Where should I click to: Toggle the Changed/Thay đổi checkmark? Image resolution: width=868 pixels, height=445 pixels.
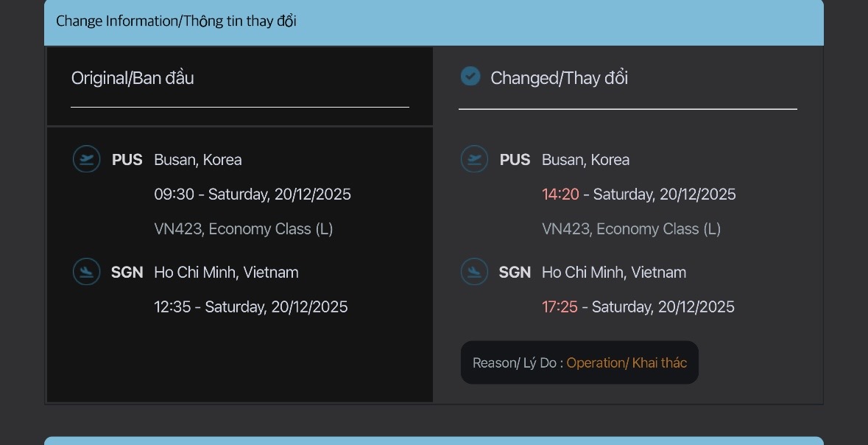click(470, 77)
